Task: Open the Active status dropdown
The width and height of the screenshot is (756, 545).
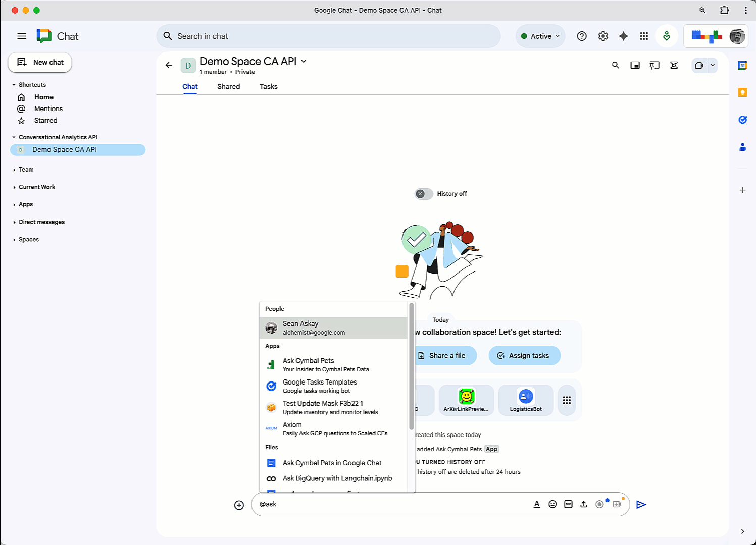Action: pyautogui.click(x=540, y=36)
